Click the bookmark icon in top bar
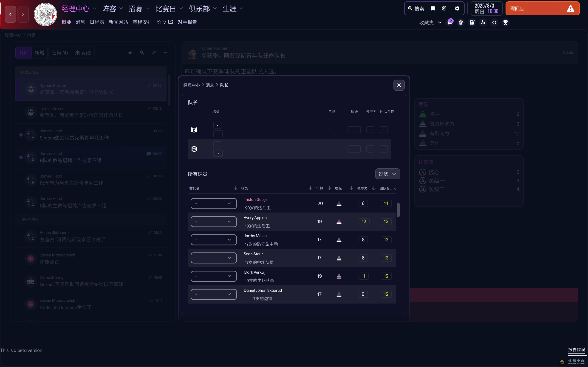Viewport: 588px width, 367px height. pyautogui.click(x=433, y=8)
